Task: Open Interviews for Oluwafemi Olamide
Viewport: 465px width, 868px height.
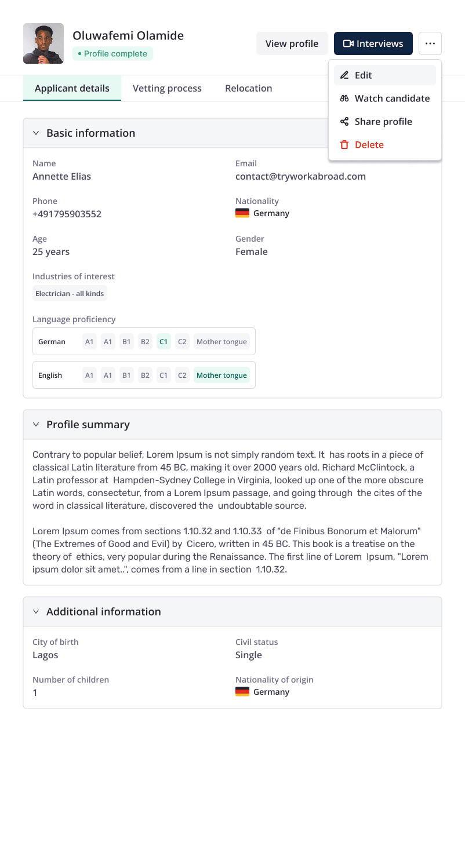Action: click(373, 43)
